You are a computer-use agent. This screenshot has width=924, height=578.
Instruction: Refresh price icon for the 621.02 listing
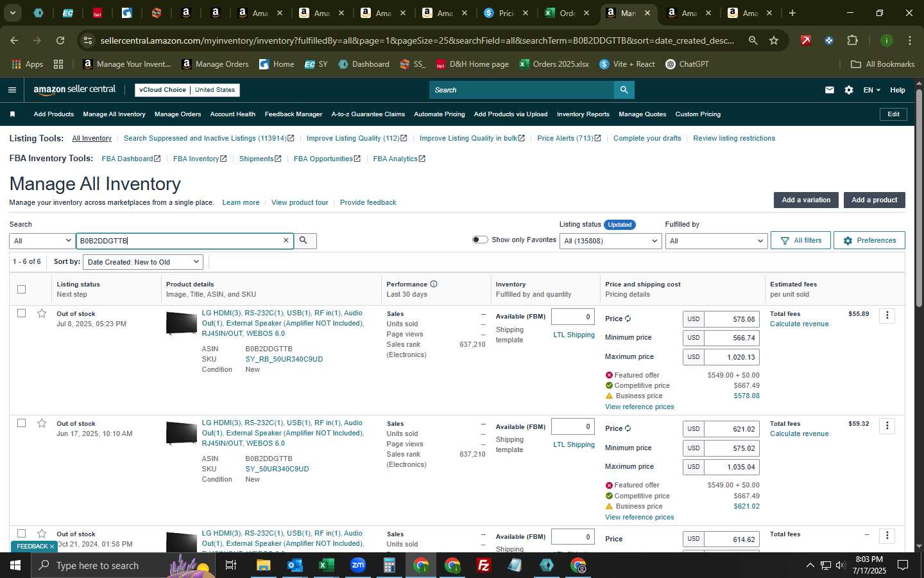coord(628,428)
